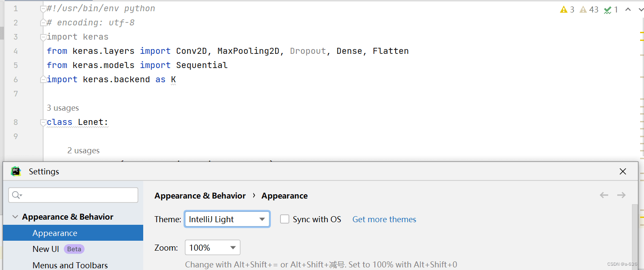
Task: Enable the Sync with OS checkbox
Action: coord(285,219)
